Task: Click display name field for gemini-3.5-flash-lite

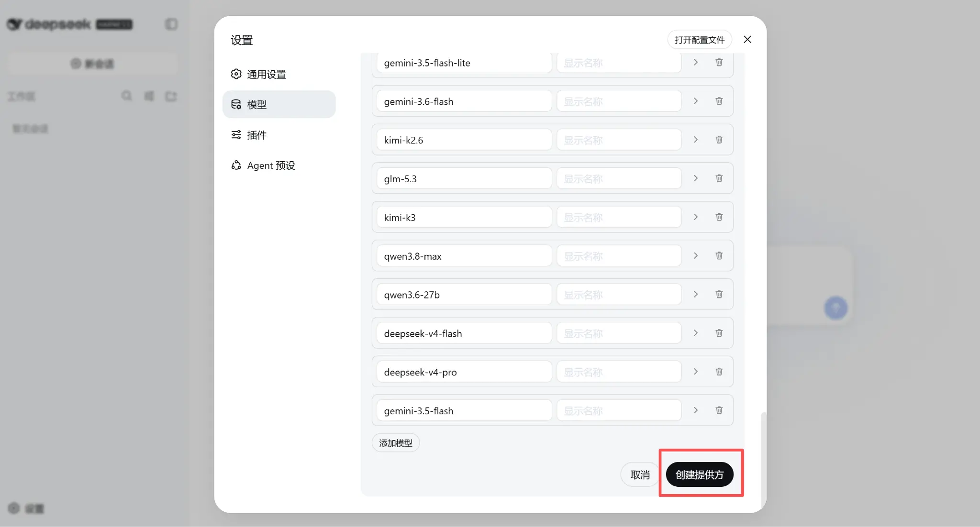Action: pyautogui.click(x=619, y=63)
